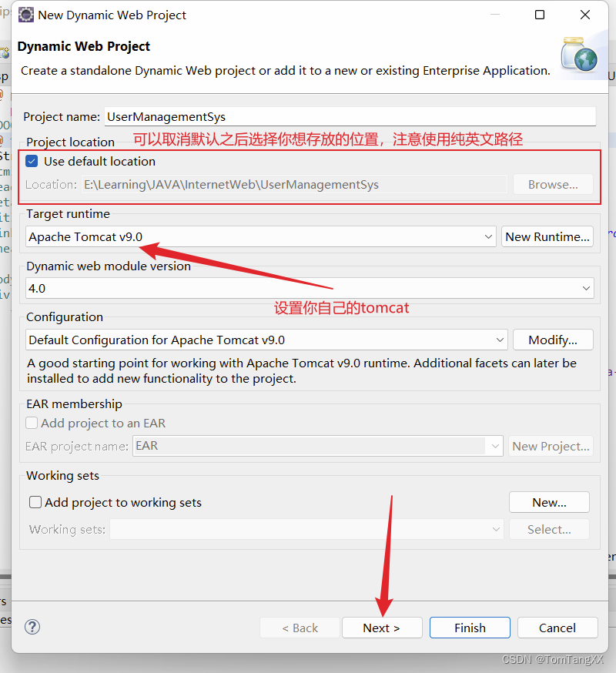
Task: Maximize the New Dynamic Web Project dialog
Action: pyautogui.click(x=540, y=15)
